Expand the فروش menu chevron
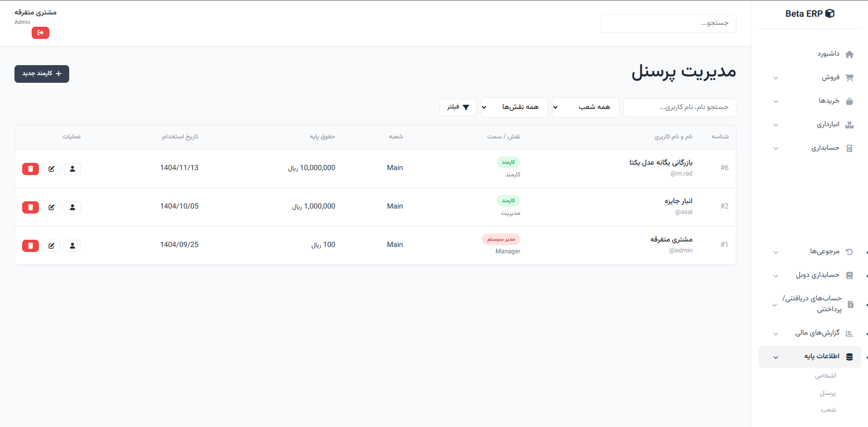Viewport: 868px width, 427px height. point(776,78)
